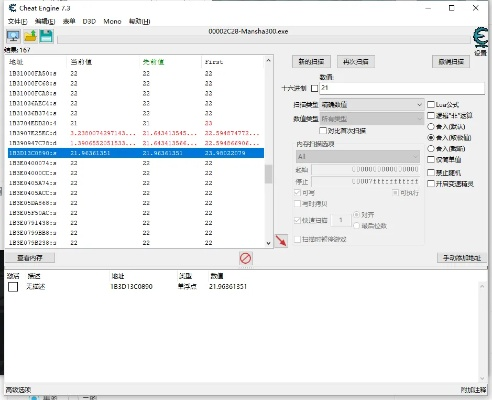
Task: Click the value input field containing 21
Action: tap(402, 88)
